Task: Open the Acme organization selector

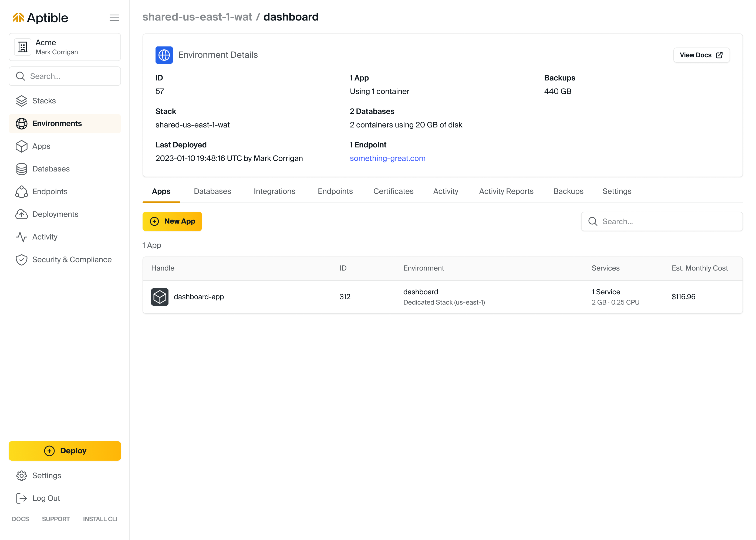Action: pyautogui.click(x=65, y=47)
